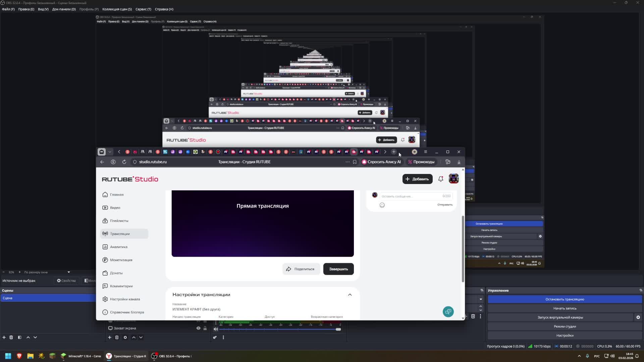Viewport: 644px width, 362px height.
Task: Click Остановить трансляцию button
Action: [565, 299]
